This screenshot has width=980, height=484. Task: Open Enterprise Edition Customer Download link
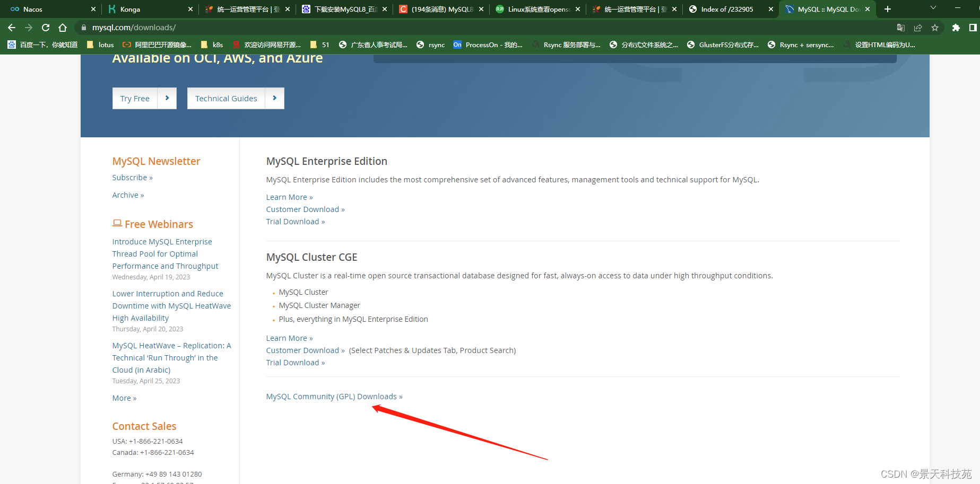pyautogui.click(x=305, y=209)
